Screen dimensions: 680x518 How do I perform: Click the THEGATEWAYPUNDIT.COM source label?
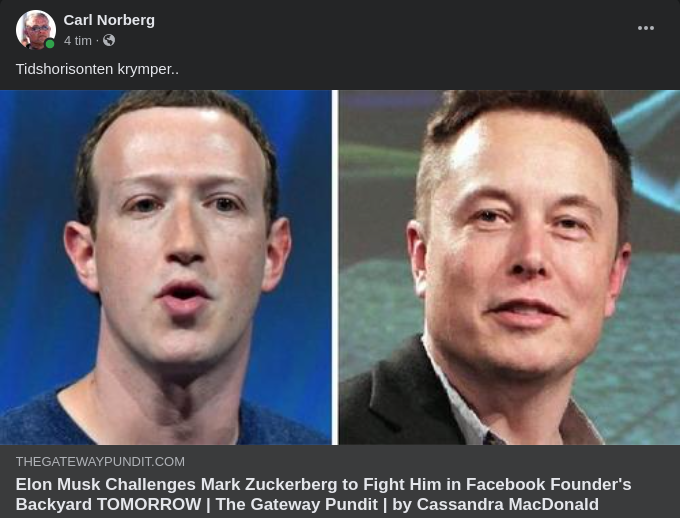(x=100, y=462)
